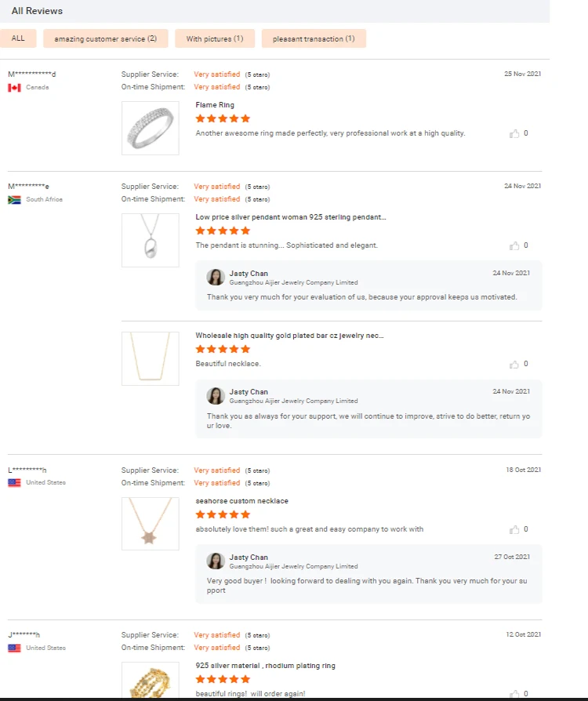Open seahorse custom necklace product link

pos(241,501)
